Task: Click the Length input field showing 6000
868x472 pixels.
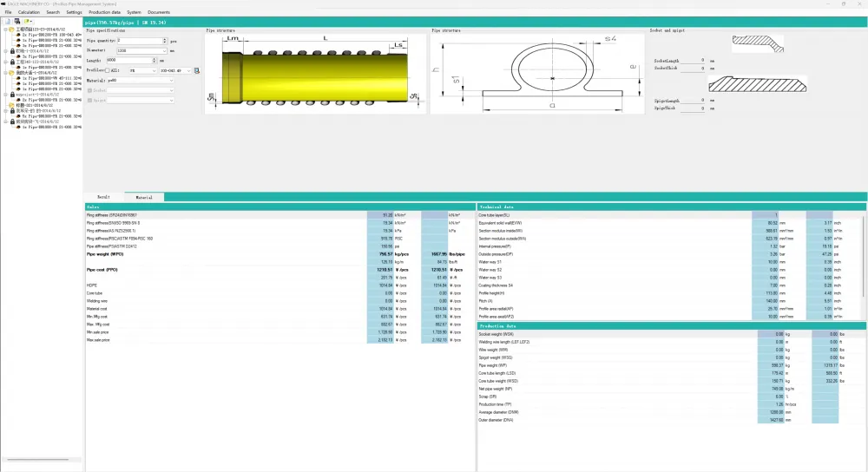Action: [129, 61]
